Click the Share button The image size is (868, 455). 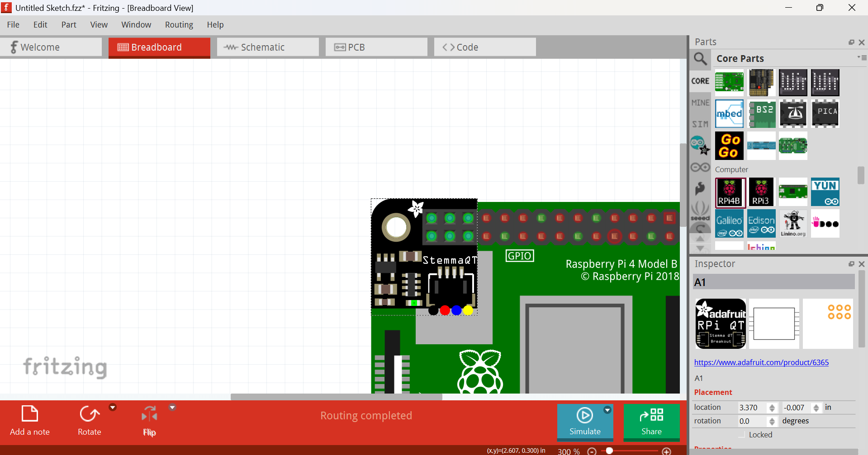click(651, 422)
